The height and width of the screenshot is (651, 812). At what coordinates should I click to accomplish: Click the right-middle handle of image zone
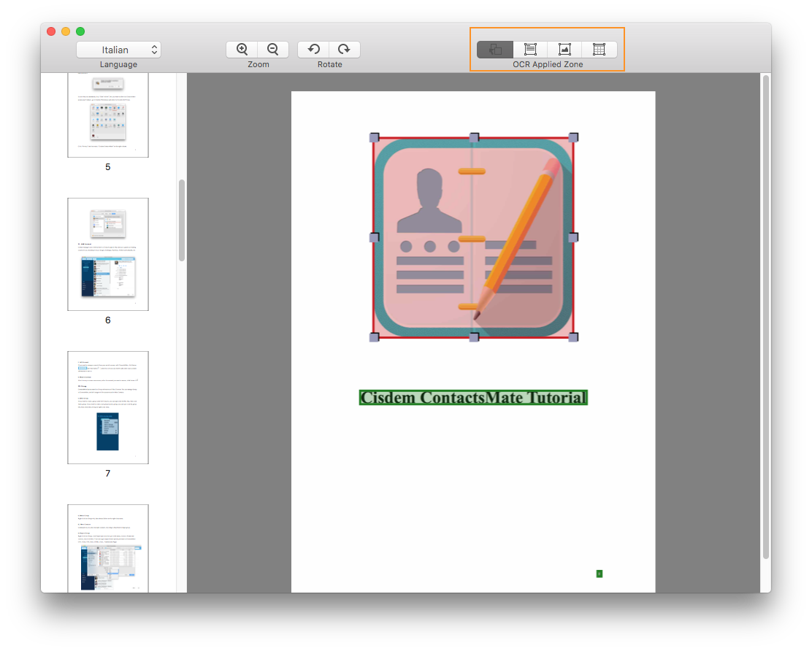(573, 237)
